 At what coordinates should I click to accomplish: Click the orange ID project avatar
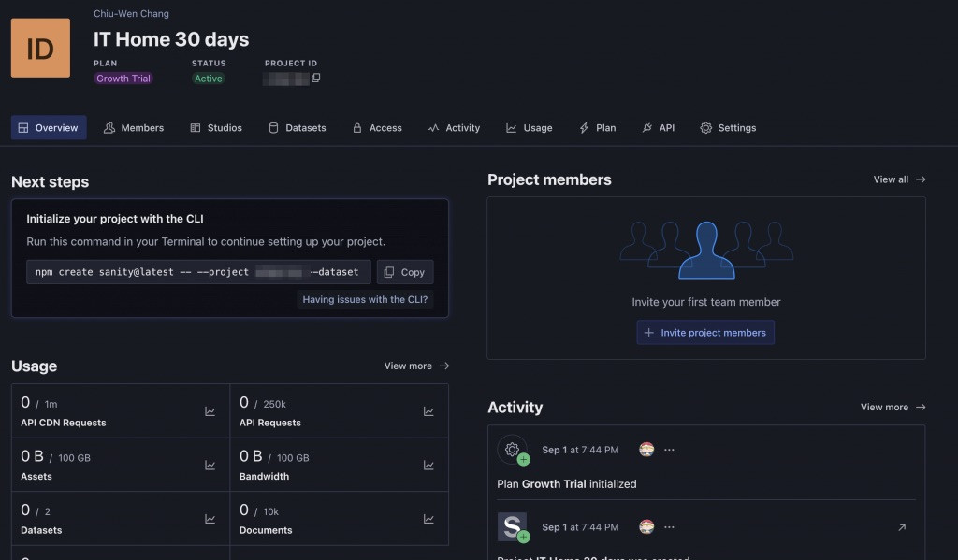click(40, 48)
